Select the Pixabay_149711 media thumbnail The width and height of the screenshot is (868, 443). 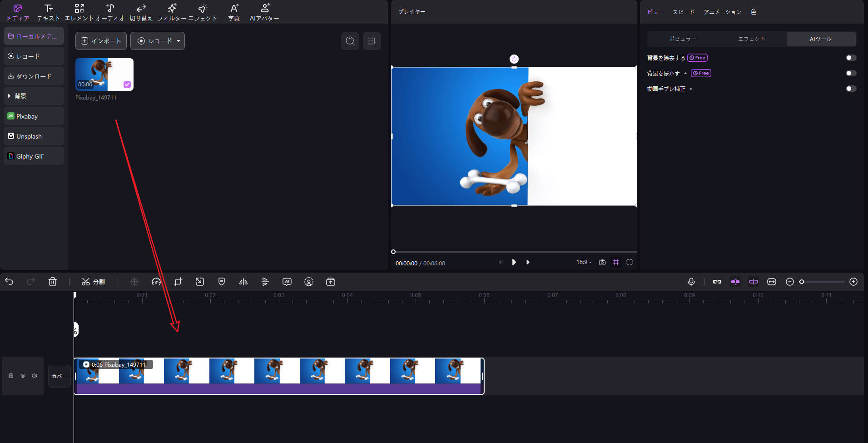tap(104, 75)
